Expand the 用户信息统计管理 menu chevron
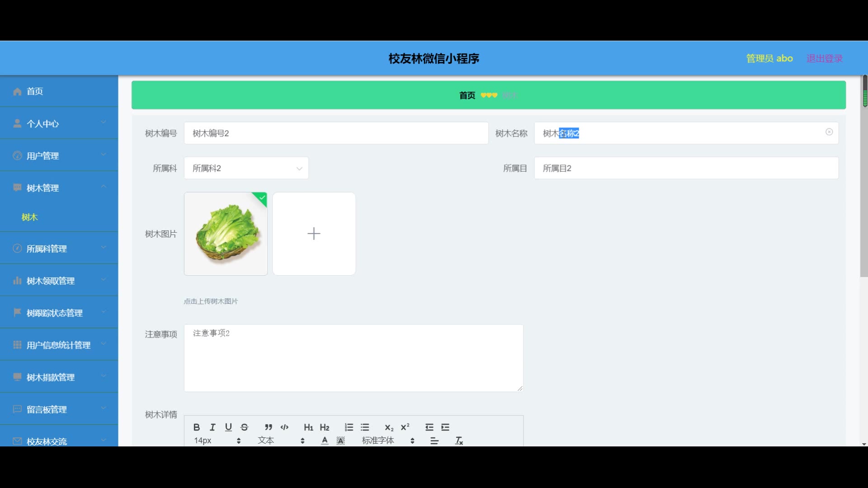The width and height of the screenshot is (868, 488). 104,343
